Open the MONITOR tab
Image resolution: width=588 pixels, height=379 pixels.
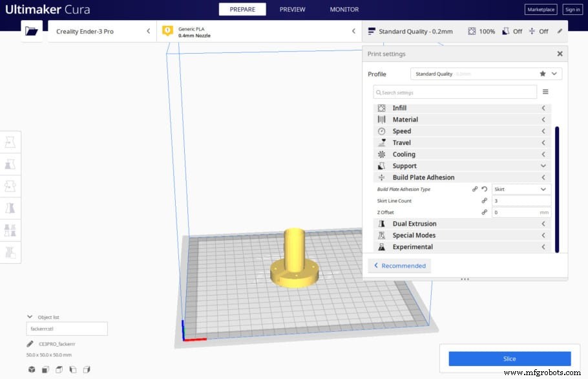[343, 9]
